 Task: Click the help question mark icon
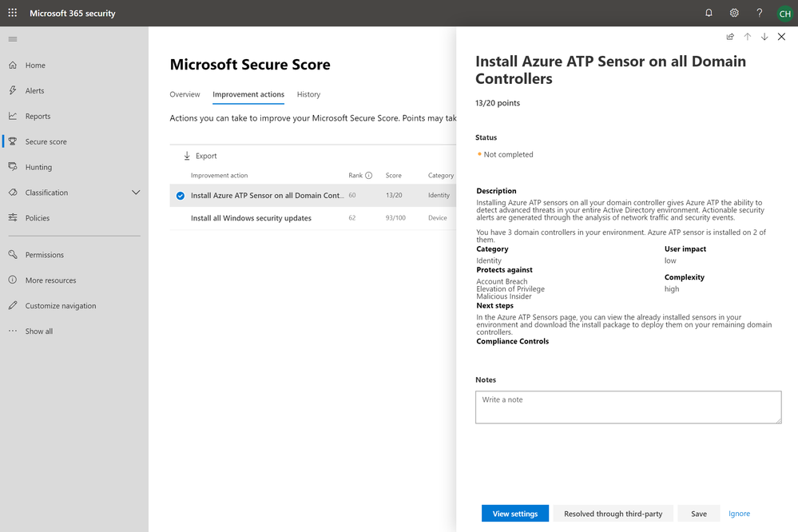pyautogui.click(x=759, y=13)
